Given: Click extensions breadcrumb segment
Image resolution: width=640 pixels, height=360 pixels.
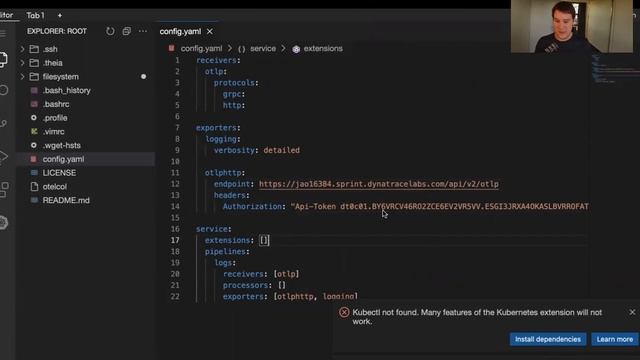Looking at the screenshot, I should pos(323,49).
